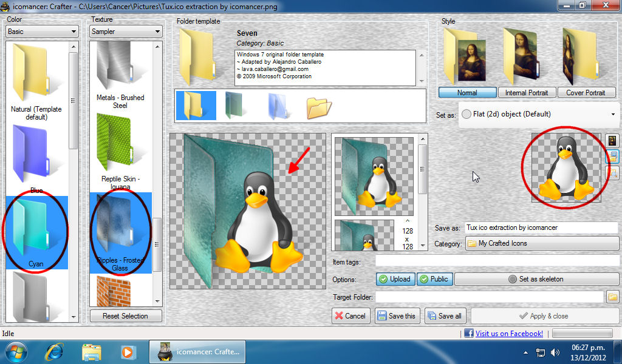
Task: Click the folder and images button beside preview
Action: click(x=612, y=157)
